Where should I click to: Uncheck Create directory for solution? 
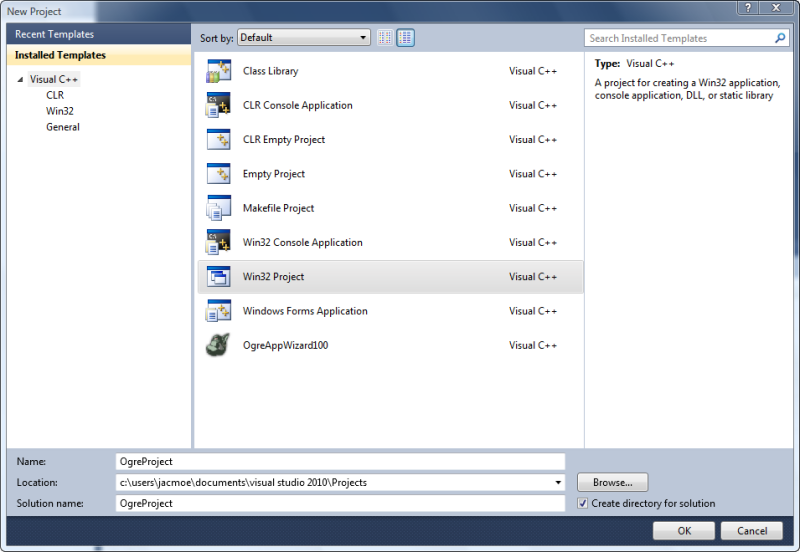[583, 503]
